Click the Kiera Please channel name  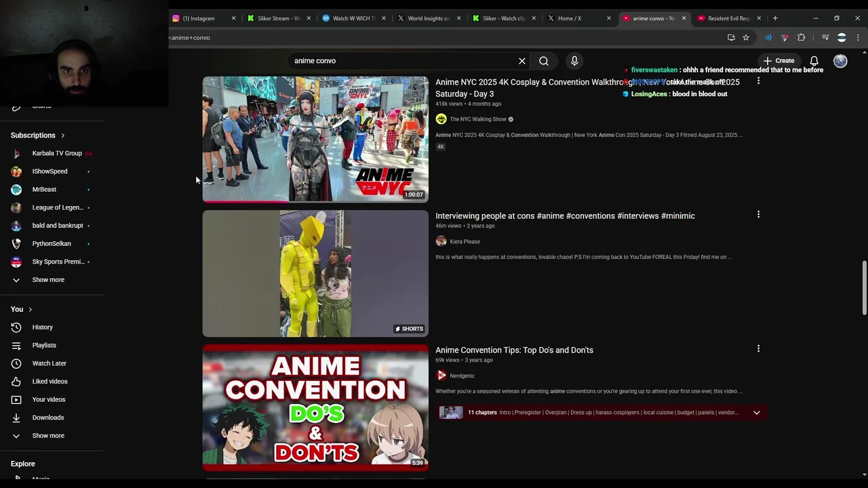[465, 241]
